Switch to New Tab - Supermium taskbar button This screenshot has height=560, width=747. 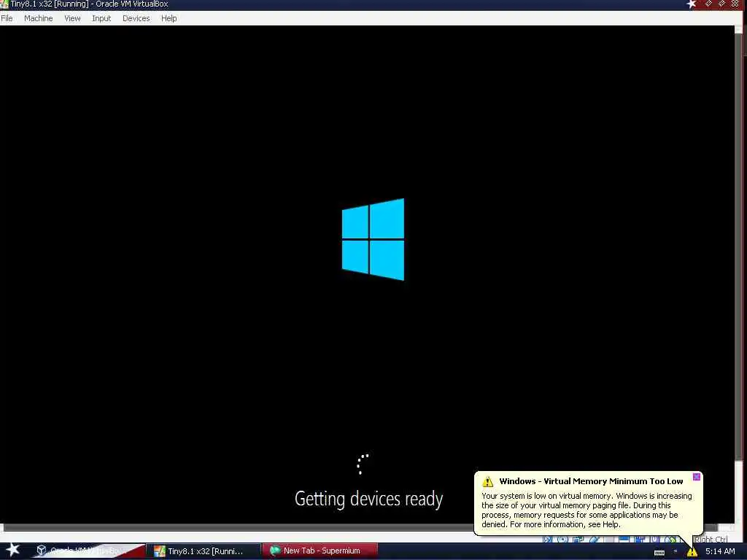click(320, 551)
